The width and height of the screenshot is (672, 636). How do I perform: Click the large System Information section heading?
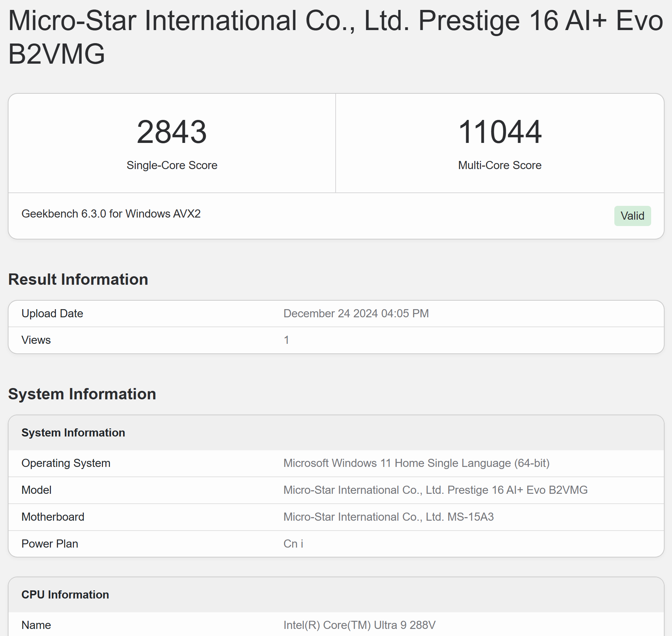click(82, 394)
